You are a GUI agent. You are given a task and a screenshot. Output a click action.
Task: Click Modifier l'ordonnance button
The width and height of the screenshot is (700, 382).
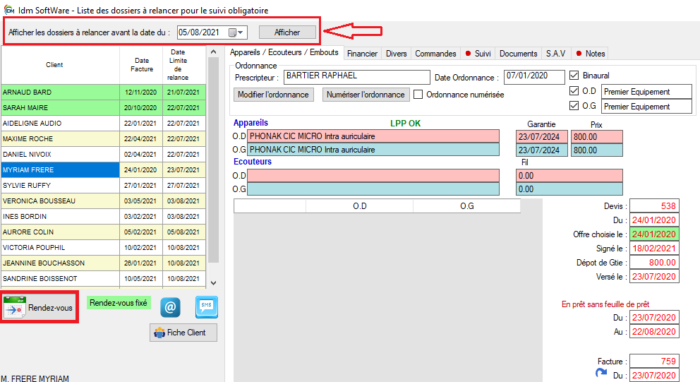tap(273, 95)
